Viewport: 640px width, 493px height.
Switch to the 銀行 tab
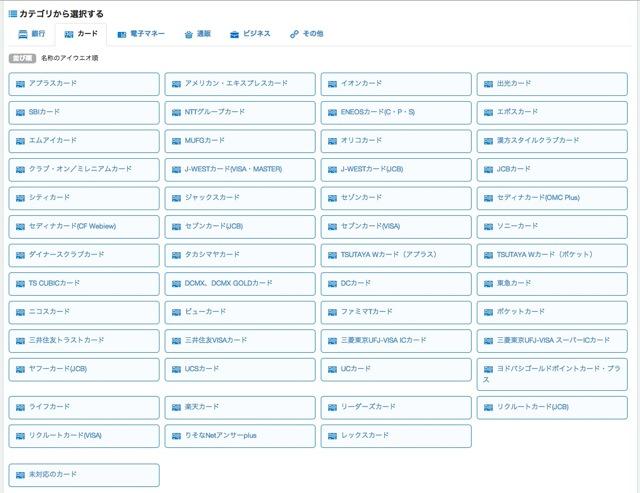click(x=30, y=34)
